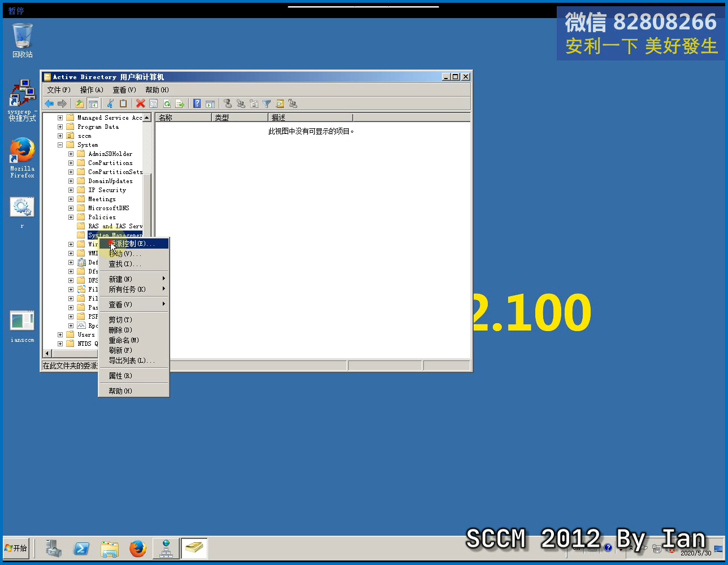728x565 pixels.
Task: Click the add to group toolbar icon
Action: (x=293, y=103)
